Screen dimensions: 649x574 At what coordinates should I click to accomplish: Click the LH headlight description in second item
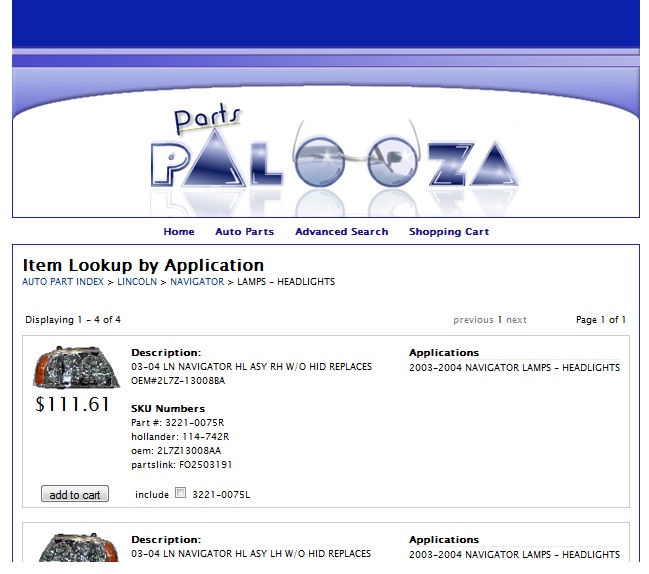pos(250,554)
